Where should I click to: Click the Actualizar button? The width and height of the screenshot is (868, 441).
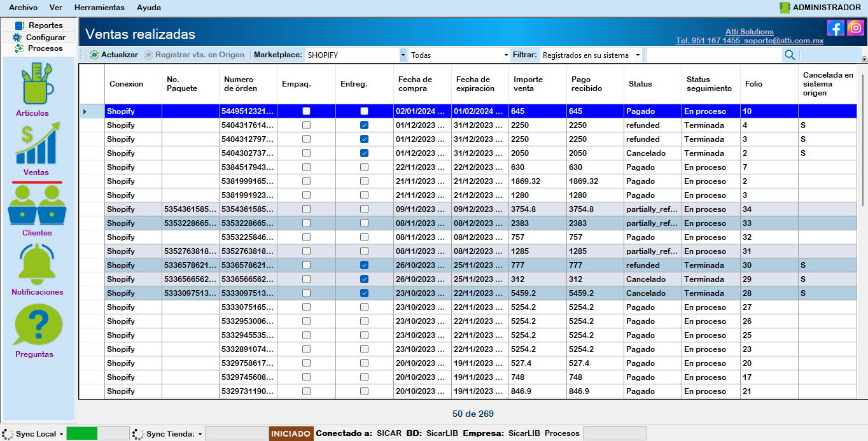[114, 55]
